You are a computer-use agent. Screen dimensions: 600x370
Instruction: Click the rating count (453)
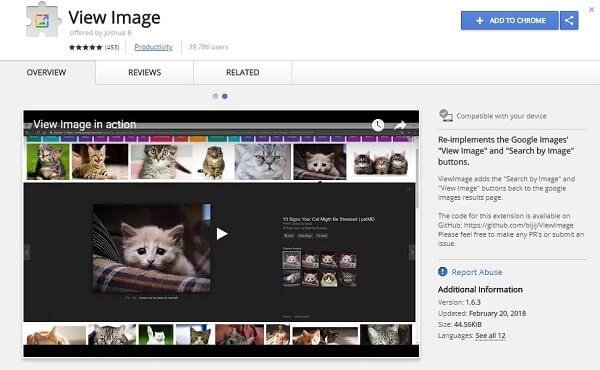click(112, 47)
